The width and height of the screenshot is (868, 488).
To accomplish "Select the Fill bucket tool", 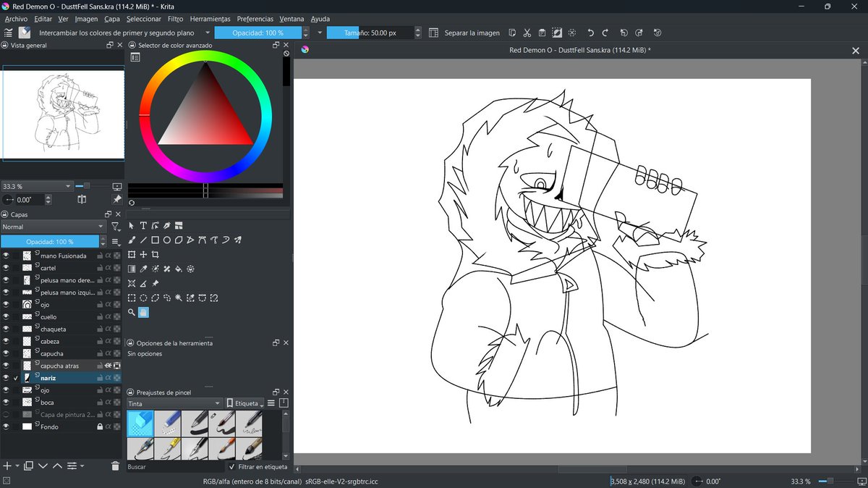I will [x=179, y=269].
